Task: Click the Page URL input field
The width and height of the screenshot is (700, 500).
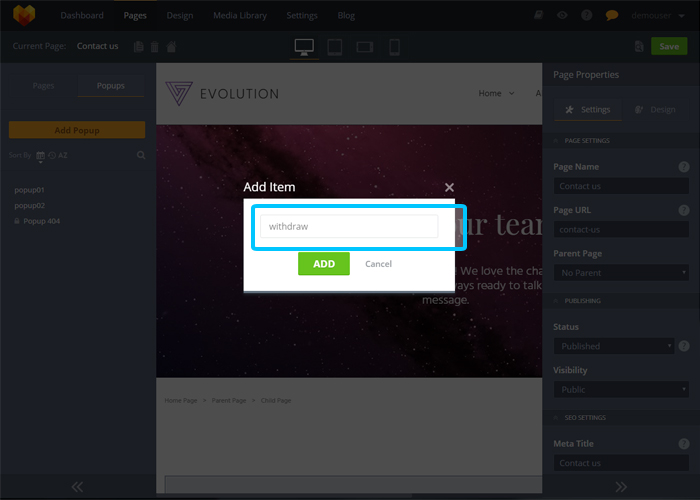Action: [x=621, y=229]
